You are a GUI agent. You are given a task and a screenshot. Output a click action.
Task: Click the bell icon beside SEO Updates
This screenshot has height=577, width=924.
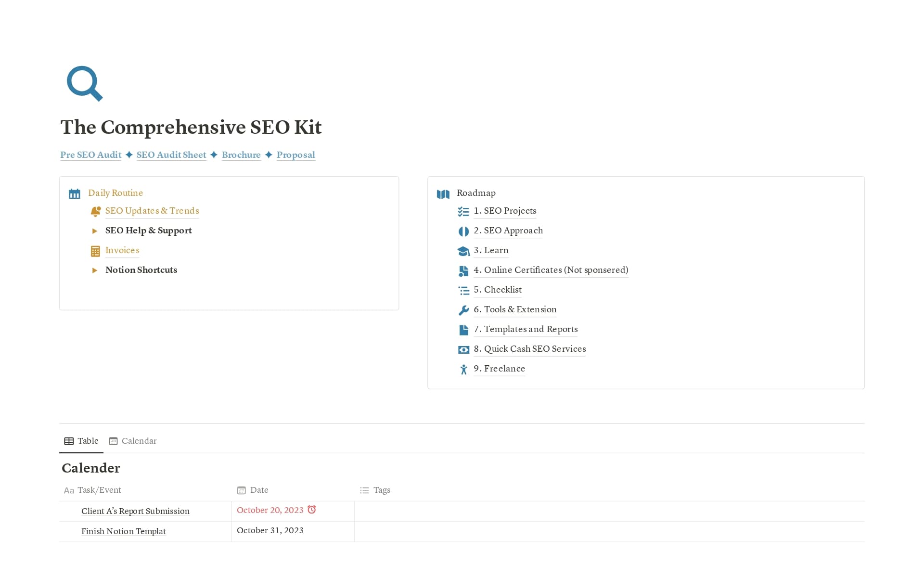[95, 211]
